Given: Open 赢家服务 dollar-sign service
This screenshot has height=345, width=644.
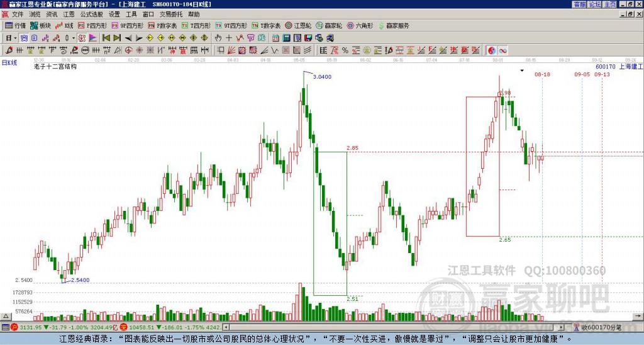Looking at the screenshot, I should point(394,25).
